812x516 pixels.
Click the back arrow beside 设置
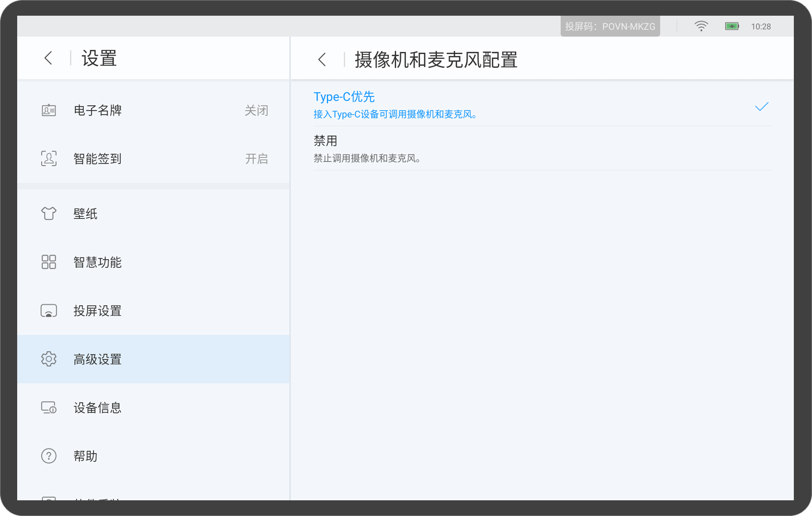coord(48,58)
